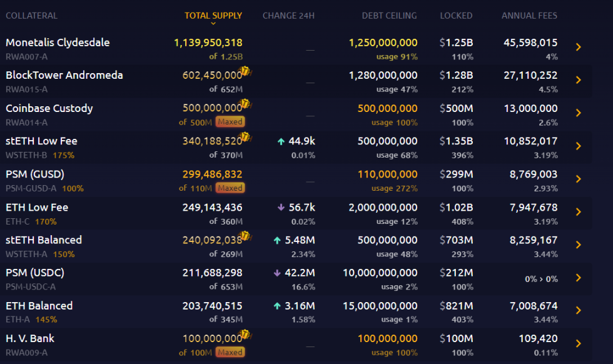Expand the Monetalis Clydesdale row chevron
The width and height of the screenshot is (613, 364).
click(x=579, y=47)
